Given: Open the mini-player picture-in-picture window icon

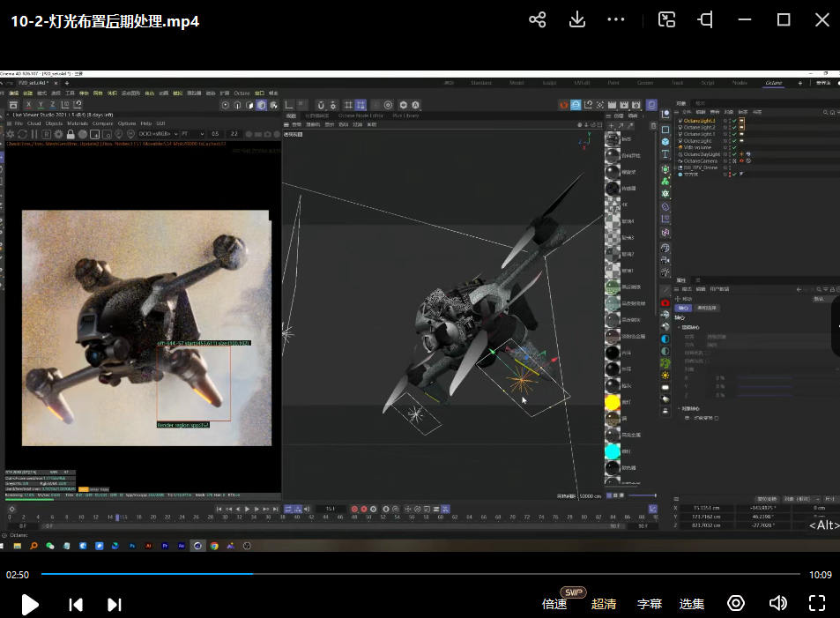Looking at the screenshot, I should tap(667, 20).
